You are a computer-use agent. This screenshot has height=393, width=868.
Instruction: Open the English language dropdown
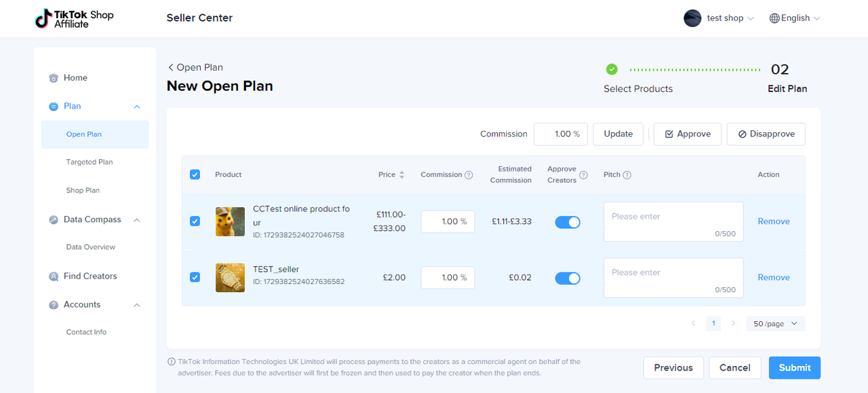[795, 18]
